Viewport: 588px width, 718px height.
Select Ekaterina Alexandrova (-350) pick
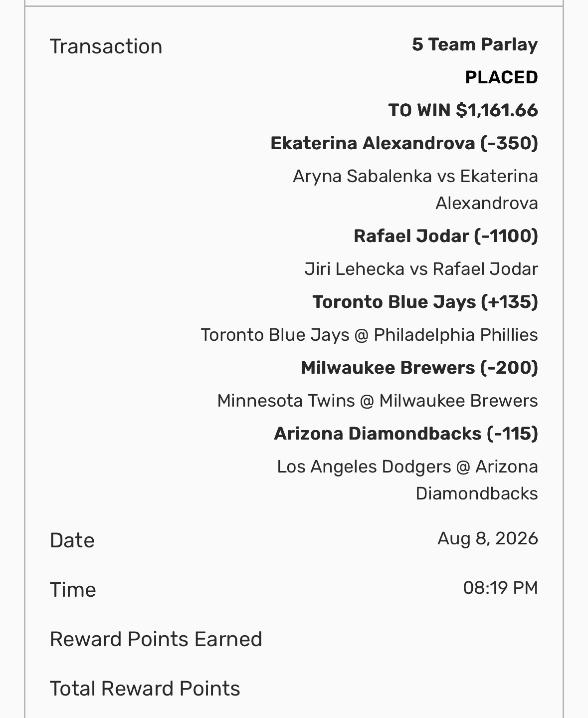tap(404, 143)
